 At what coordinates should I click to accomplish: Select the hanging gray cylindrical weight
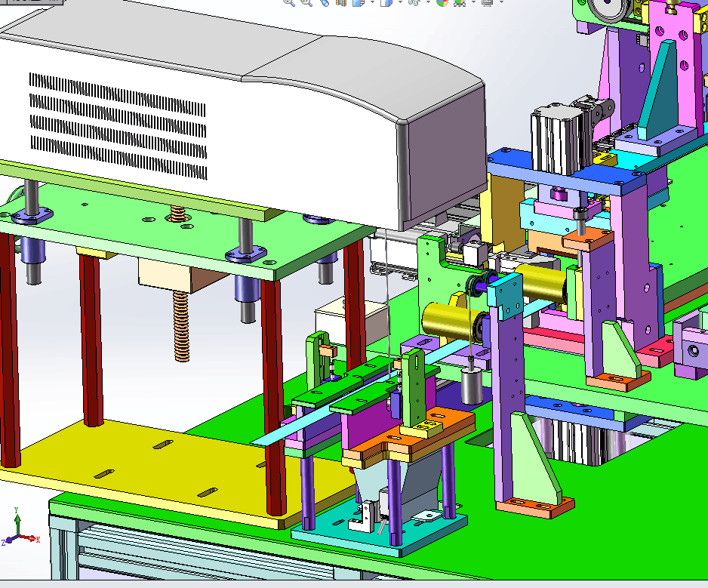(472, 385)
